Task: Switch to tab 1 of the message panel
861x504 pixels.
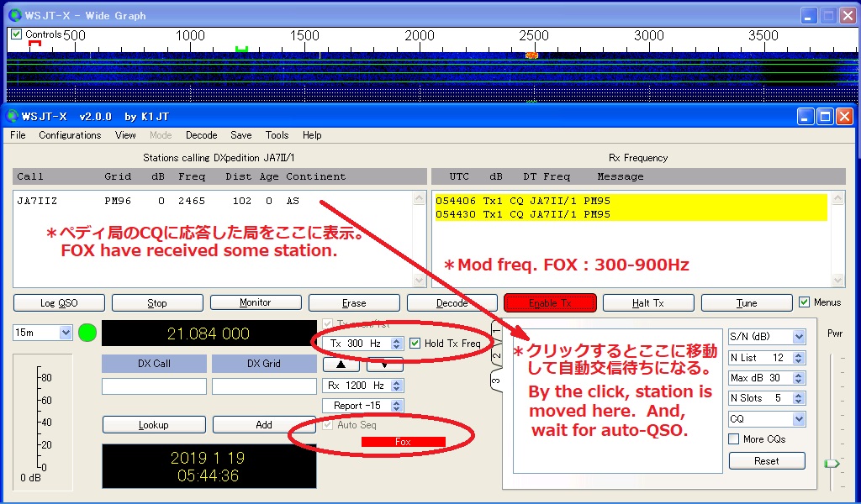Action: (496, 333)
